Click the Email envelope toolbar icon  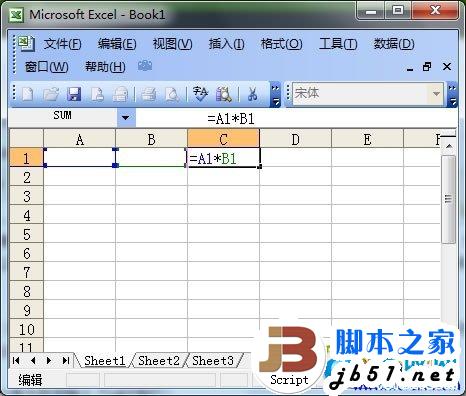click(x=120, y=94)
